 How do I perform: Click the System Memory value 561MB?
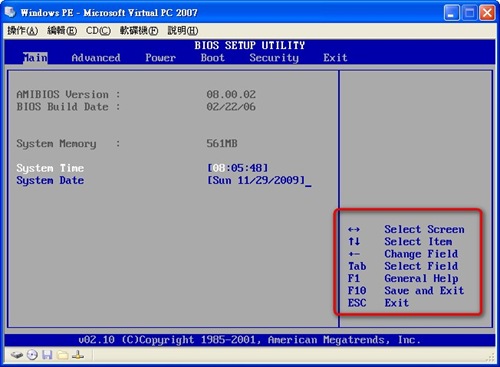pos(222,143)
